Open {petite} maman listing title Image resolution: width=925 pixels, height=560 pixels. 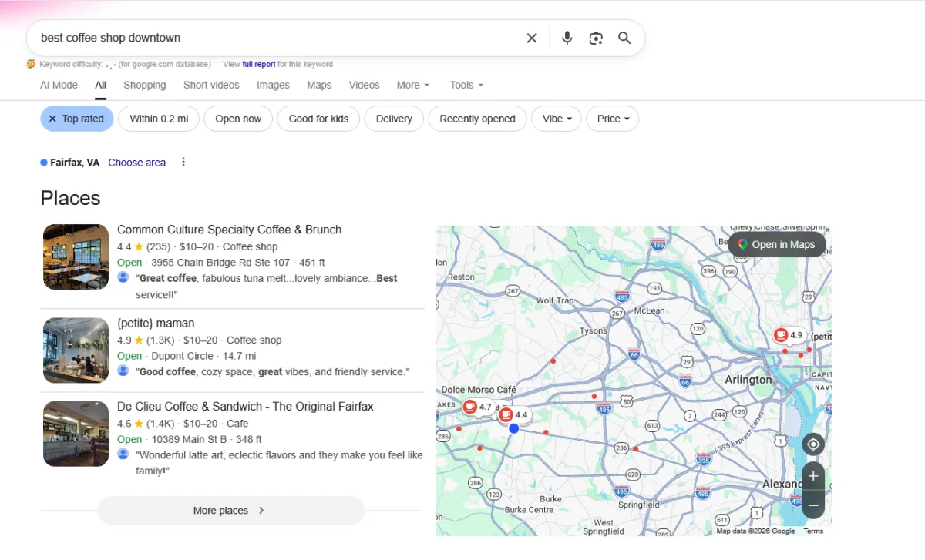pyautogui.click(x=156, y=323)
